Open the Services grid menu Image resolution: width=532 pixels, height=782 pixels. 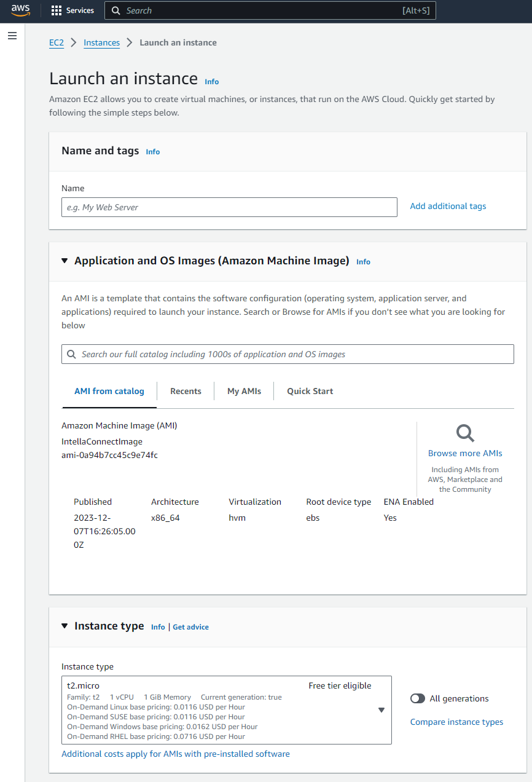[72, 10]
